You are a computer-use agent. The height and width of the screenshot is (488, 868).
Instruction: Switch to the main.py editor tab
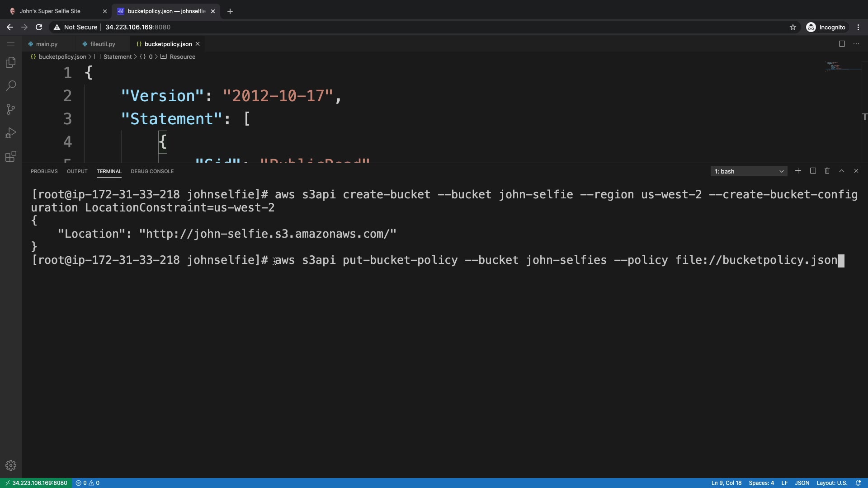click(x=47, y=44)
